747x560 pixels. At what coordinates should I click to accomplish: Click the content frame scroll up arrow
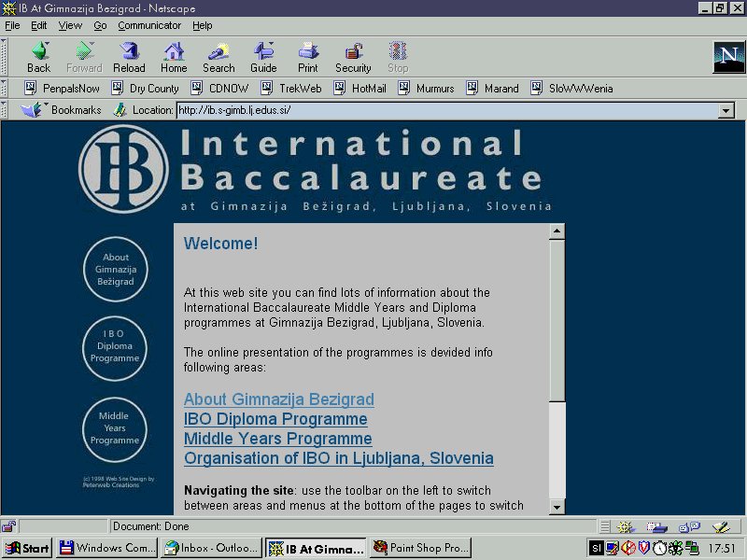(557, 231)
